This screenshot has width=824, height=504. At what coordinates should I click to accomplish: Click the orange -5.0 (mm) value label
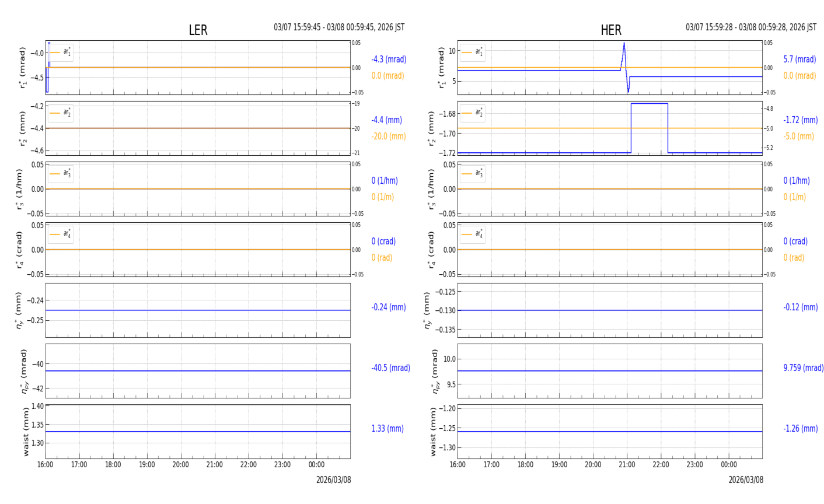pyautogui.click(x=798, y=136)
